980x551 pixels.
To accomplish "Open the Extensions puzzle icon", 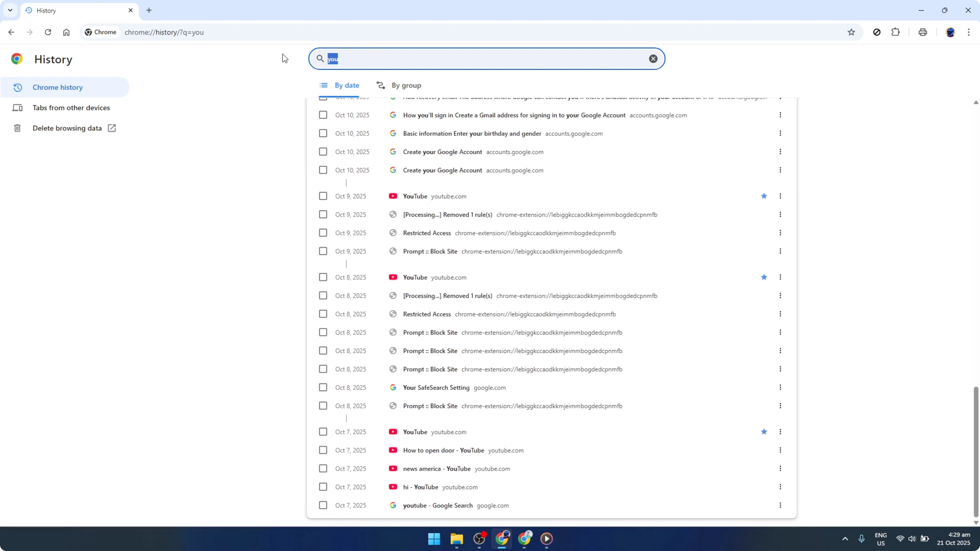I will 896,32.
